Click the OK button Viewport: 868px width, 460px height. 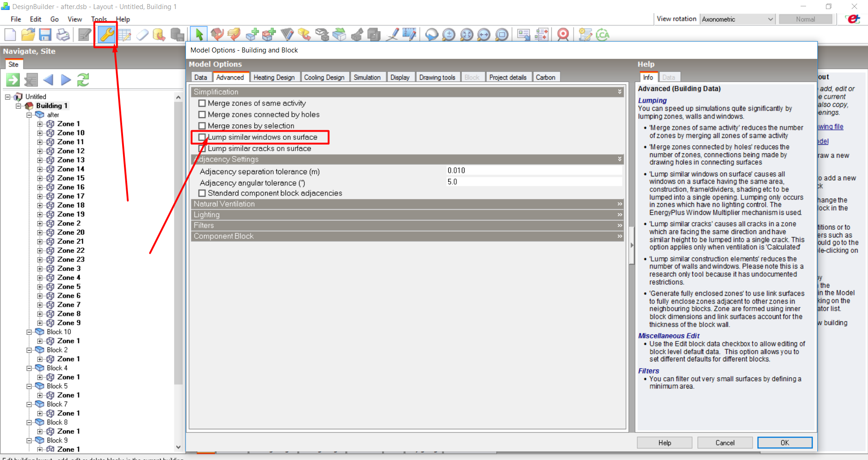pyautogui.click(x=785, y=443)
